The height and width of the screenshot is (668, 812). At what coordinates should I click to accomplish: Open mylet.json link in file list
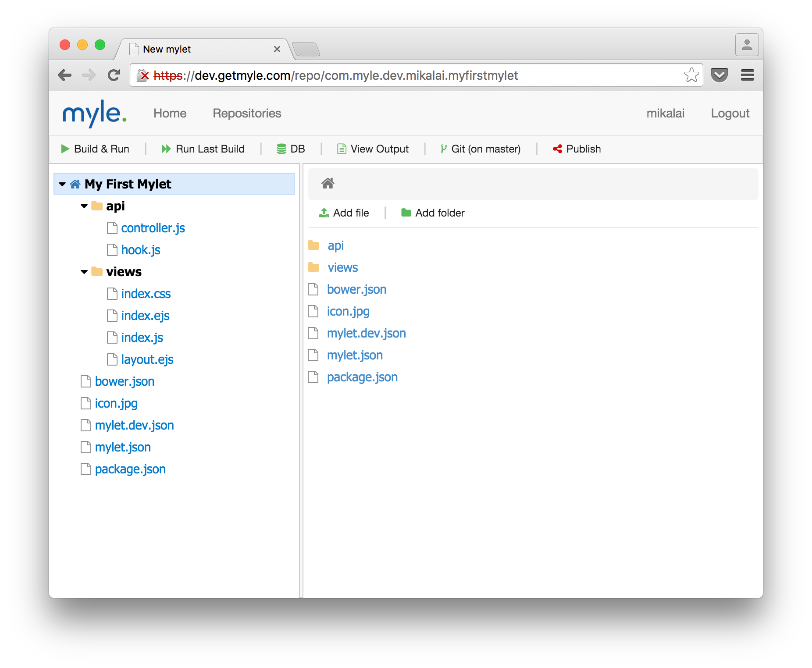(x=355, y=355)
